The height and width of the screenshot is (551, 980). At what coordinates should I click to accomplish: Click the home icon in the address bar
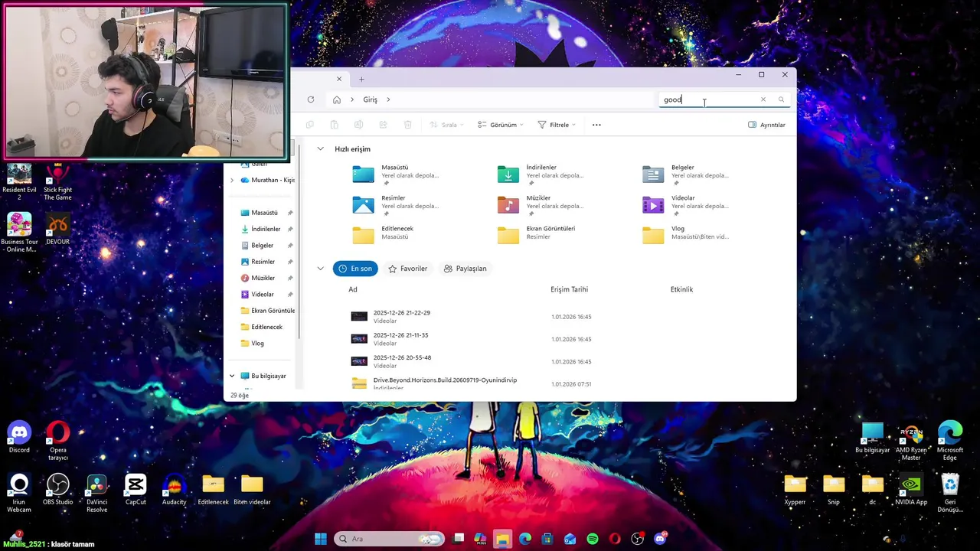pos(337,99)
